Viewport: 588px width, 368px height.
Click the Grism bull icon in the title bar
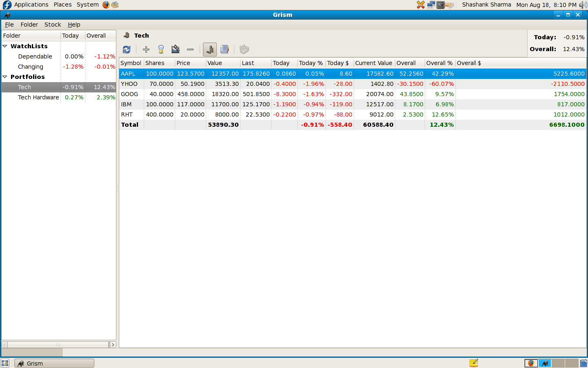(7, 15)
